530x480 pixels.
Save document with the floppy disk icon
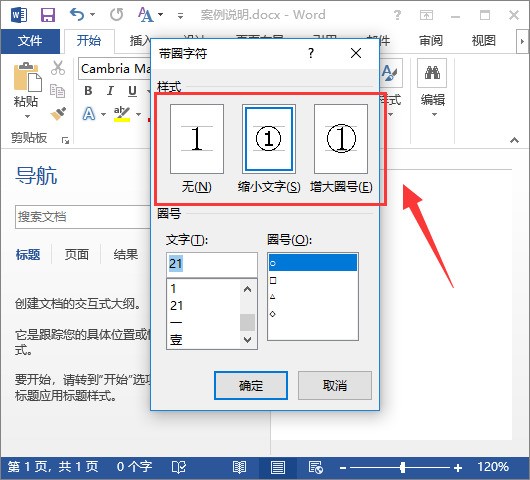coord(48,15)
